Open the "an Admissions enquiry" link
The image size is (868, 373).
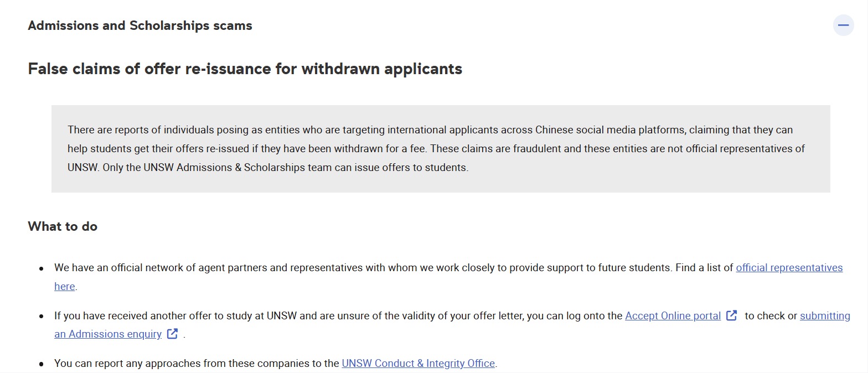tap(108, 334)
